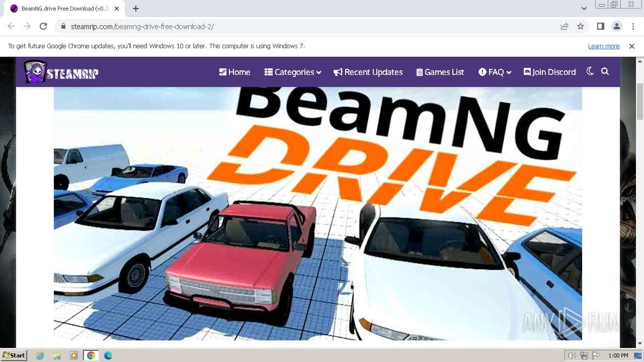Toggle dark mode moon icon
Image resolution: width=644 pixels, height=362 pixels.
point(590,71)
